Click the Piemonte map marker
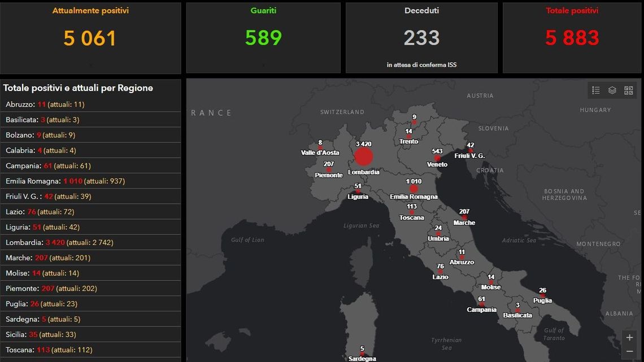644x362 pixels. [x=329, y=169]
